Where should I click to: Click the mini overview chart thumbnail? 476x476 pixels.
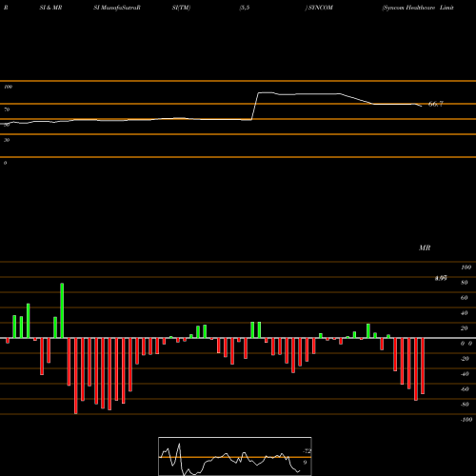click(x=235, y=456)
